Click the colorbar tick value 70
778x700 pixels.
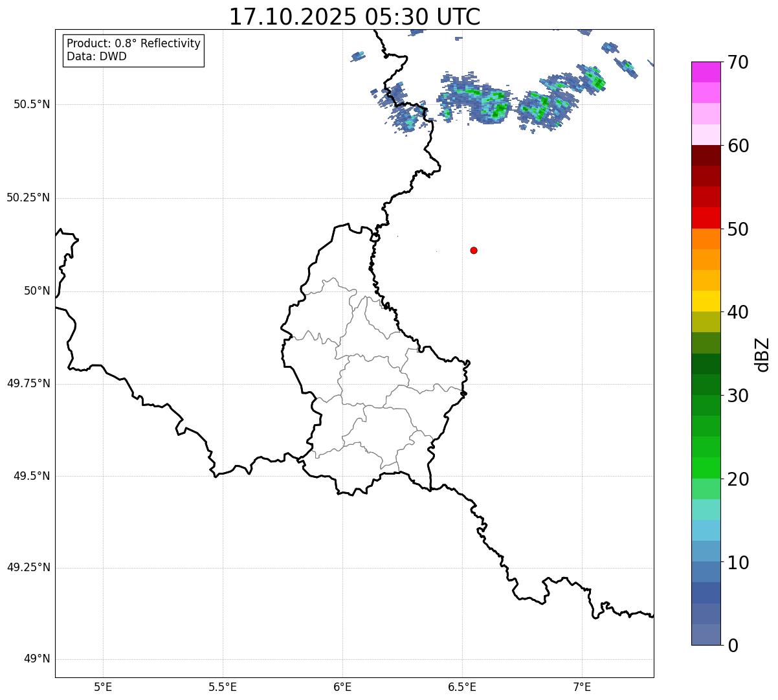(738, 62)
